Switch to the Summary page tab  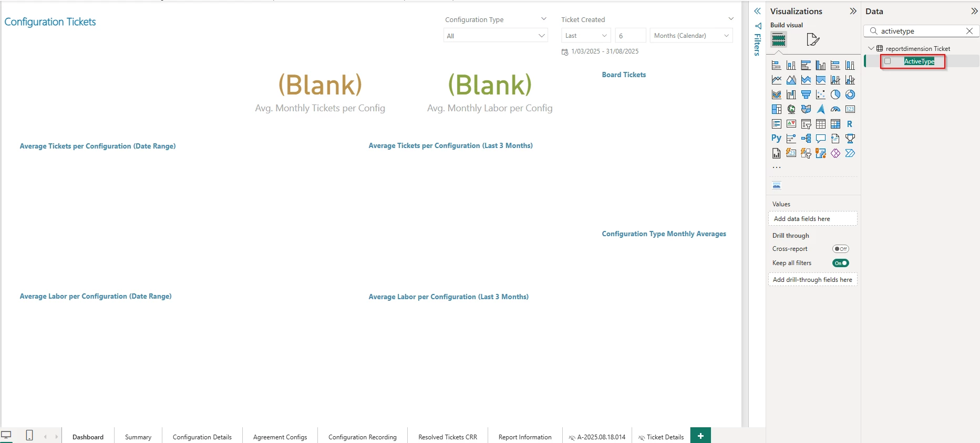point(138,437)
